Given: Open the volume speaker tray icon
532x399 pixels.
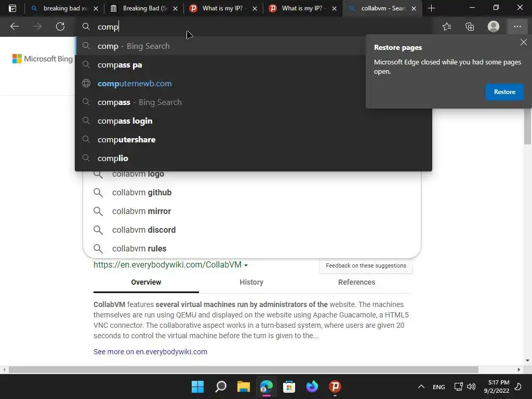Looking at the screenshot, I should (x=471, y=387).
